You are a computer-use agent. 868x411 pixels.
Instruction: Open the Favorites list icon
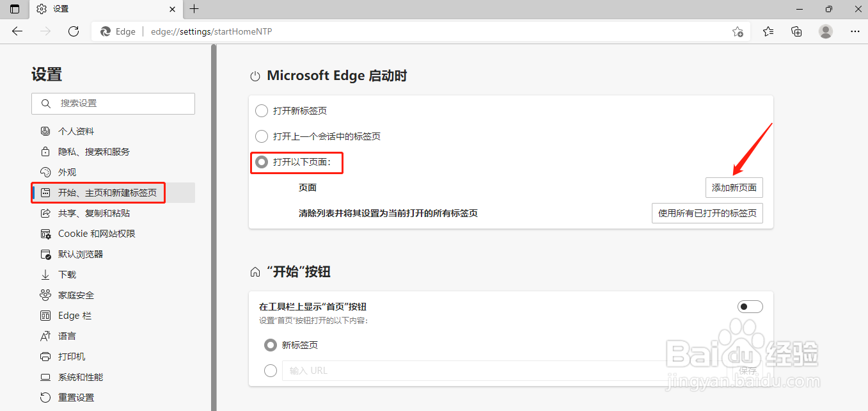[x=768, y=31]
